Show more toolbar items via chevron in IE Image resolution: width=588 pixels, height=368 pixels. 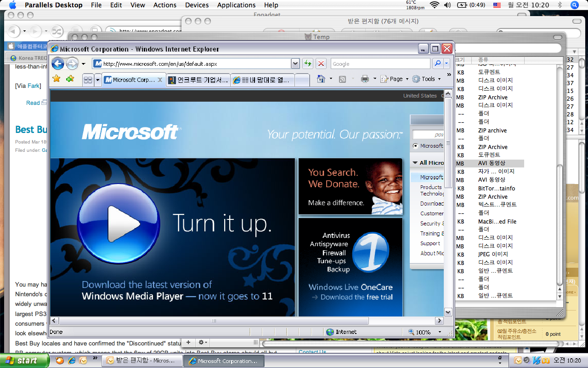pyautogui.click(x=449, y=75)
